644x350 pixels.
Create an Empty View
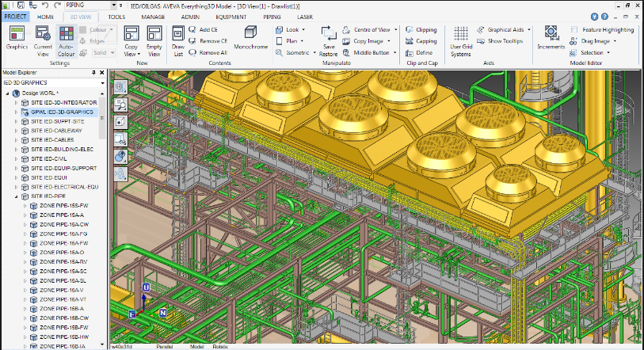[x=154, y=41]
